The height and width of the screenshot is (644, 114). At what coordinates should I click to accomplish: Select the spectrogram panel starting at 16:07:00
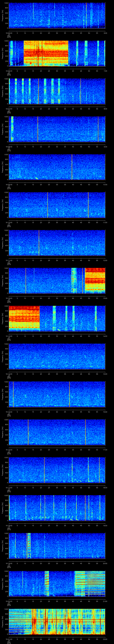pos(57,91)
